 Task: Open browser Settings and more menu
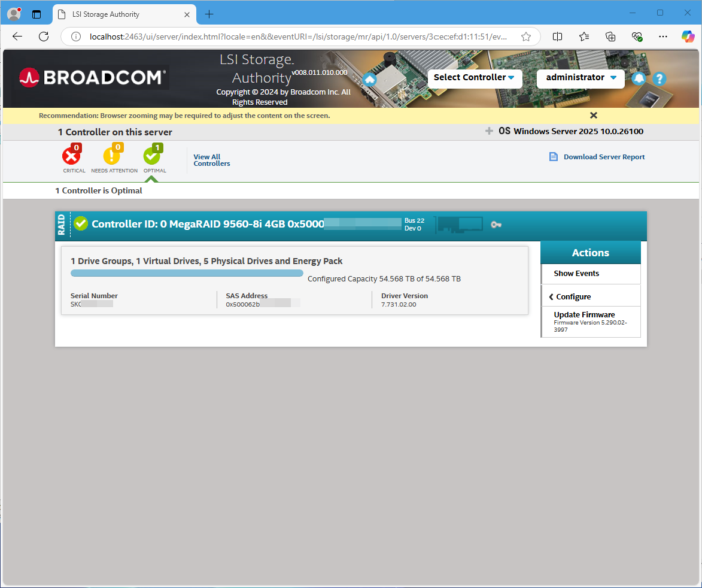pyautogui.click(x=663, y=37)
